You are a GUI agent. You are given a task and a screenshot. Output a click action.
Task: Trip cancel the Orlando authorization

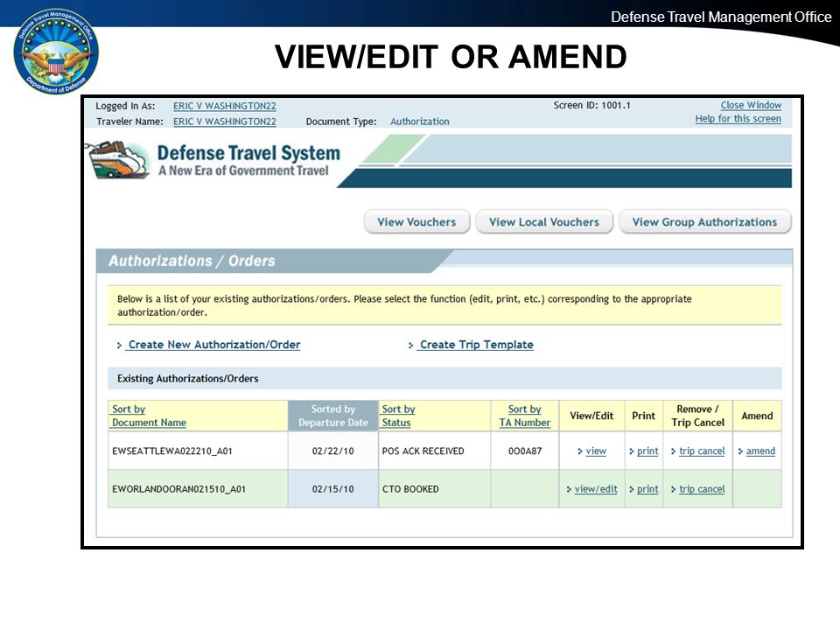coord(702,489)
